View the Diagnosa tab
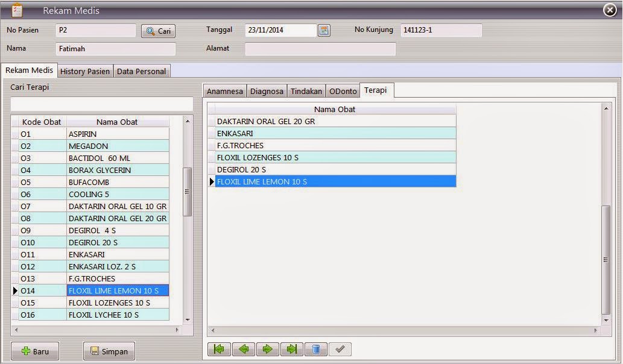 [267, 91]
